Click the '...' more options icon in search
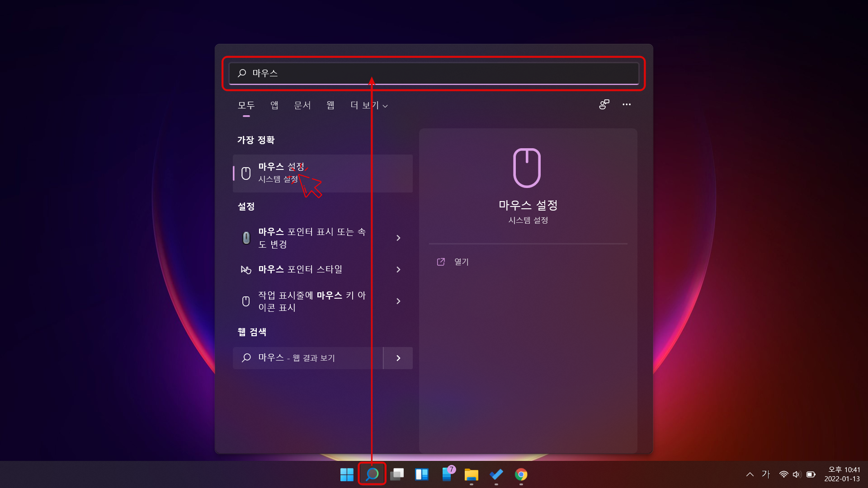The height and width of the screenshot is (488, 868). click(x=627, y=104)
